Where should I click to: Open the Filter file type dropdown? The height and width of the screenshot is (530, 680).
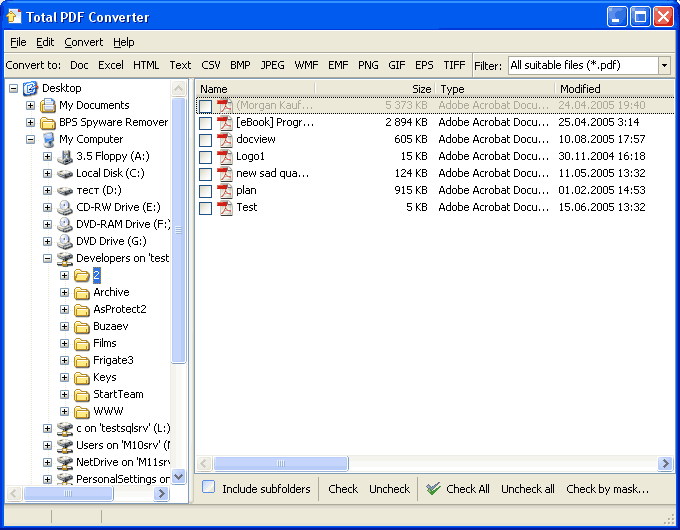(x=664, y=65)
